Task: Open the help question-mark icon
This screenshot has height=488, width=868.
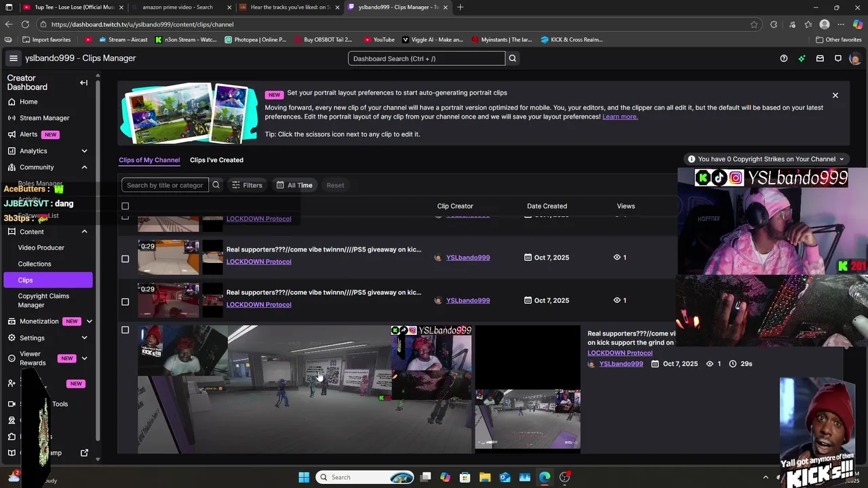Action: pos(783,58)
